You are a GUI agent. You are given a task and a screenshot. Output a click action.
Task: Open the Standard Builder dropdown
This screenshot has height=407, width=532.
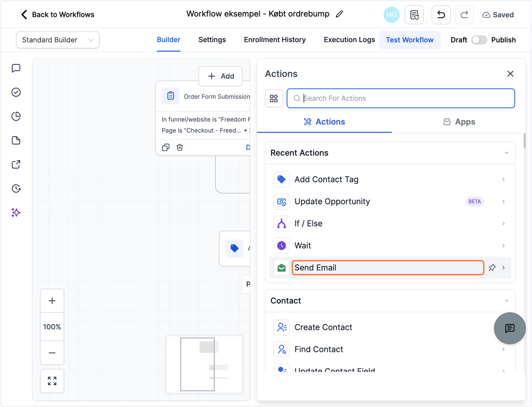tap(58, 40)
